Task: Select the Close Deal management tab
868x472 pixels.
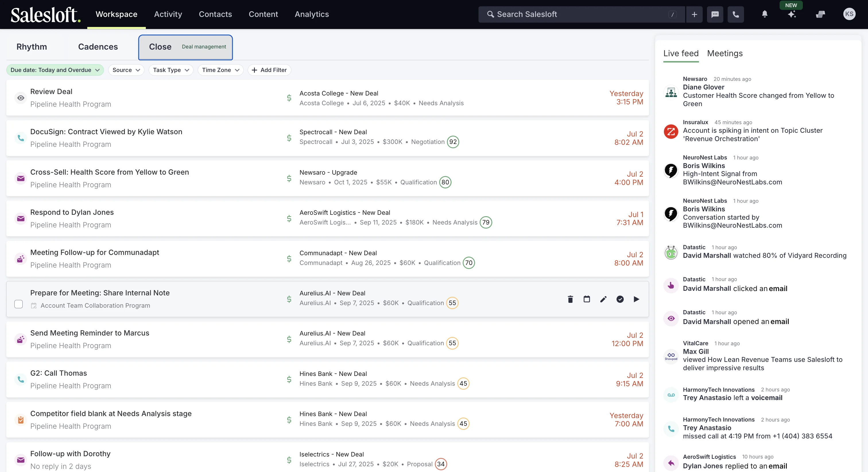Action: click(185, 47)
